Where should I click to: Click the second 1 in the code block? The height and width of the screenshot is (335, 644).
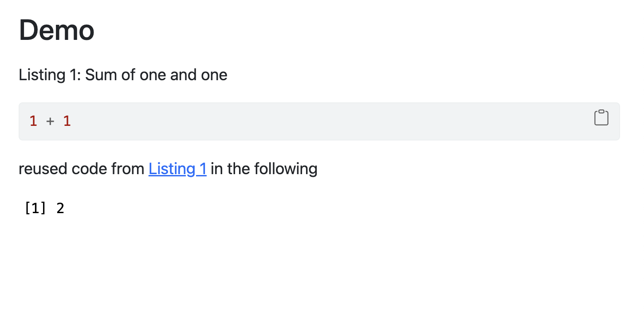click(x=67, y=121)
